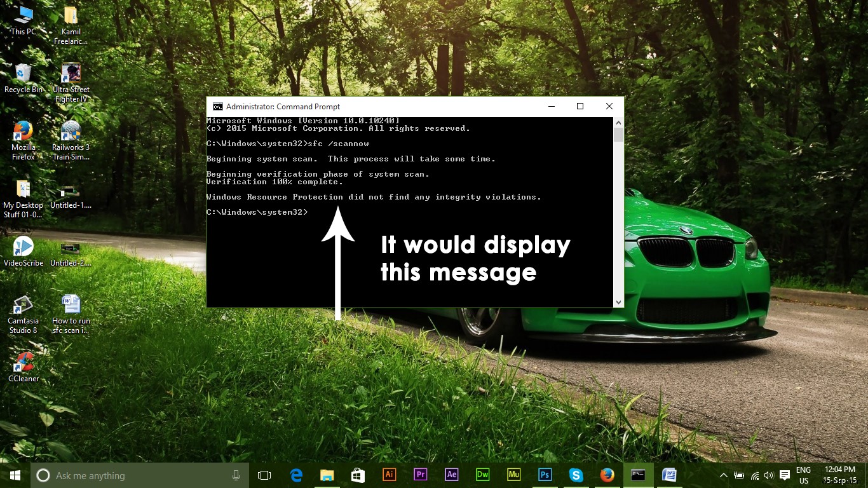Screen dimensions: 868x488
Task: Open the clock showing 12:04 PM
Action: [839, 475]
